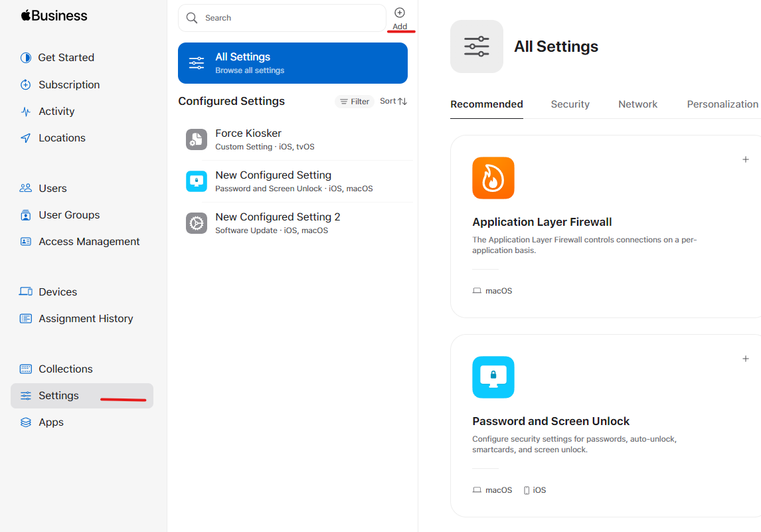Click the Settings sliders icon in sidebar

pyautogui.click(x=26, y=396)
